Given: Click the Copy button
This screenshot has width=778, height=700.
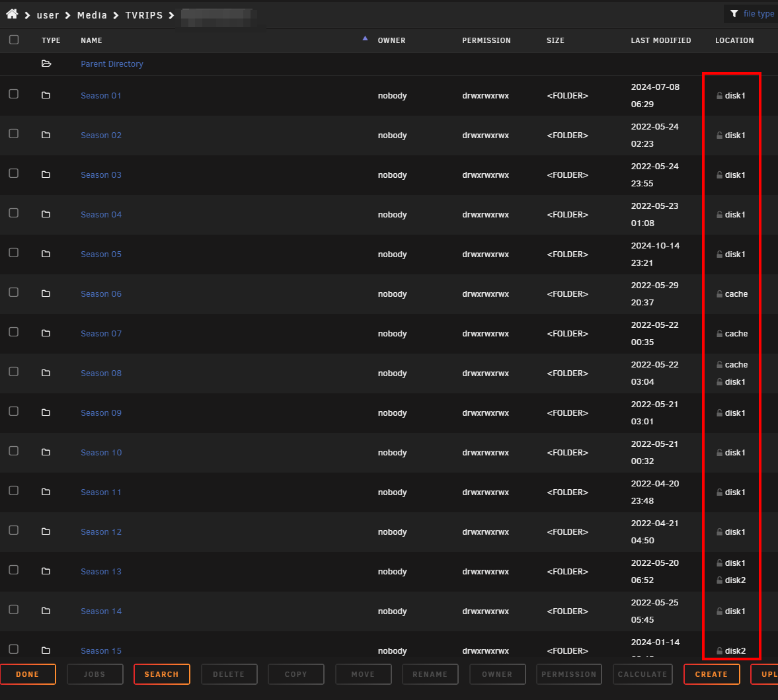Looking at the screenshot, I should (296, 674).
